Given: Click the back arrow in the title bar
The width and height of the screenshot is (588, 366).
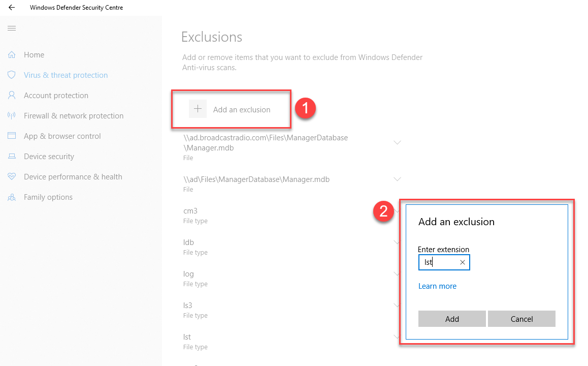Looking at the screenshot, I should point(12,7).
